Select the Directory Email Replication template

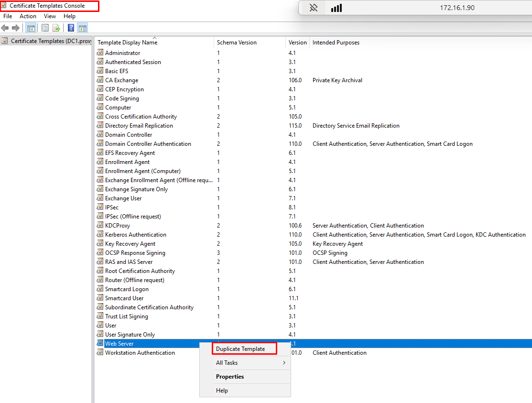coord(139,126)
